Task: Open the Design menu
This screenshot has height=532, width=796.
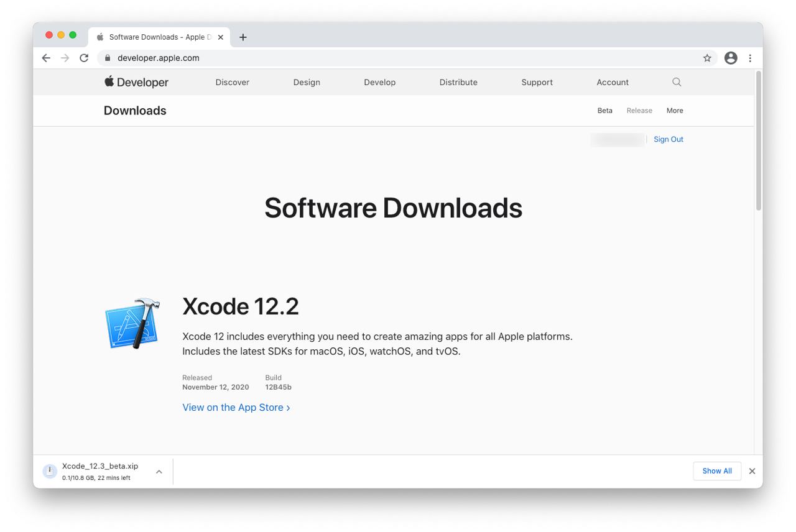Action: pos(307,82)
